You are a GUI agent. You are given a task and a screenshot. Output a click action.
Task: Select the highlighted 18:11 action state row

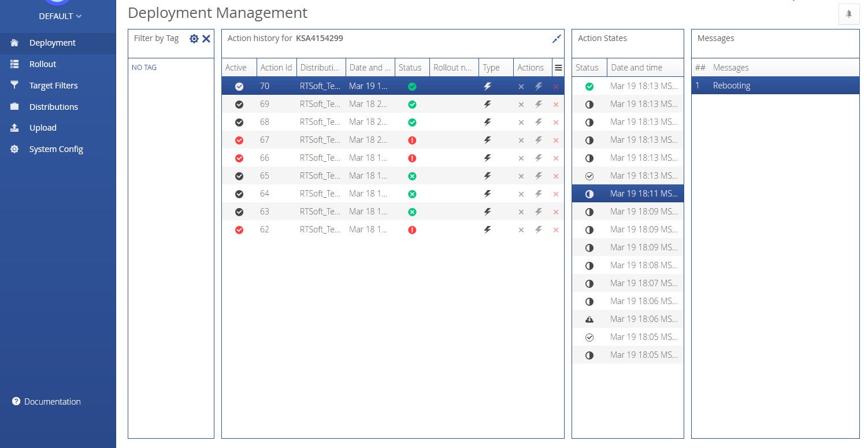(x=628, y=194)
